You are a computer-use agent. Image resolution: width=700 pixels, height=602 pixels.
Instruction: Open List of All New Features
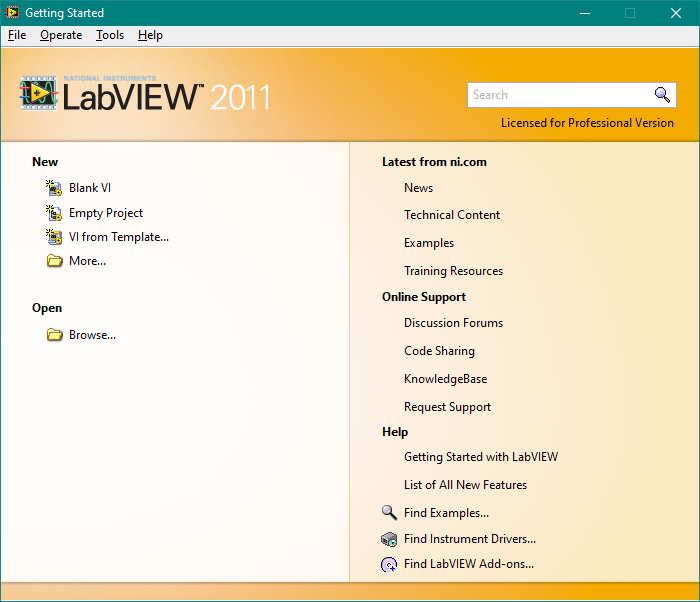[x=465, y=485]
